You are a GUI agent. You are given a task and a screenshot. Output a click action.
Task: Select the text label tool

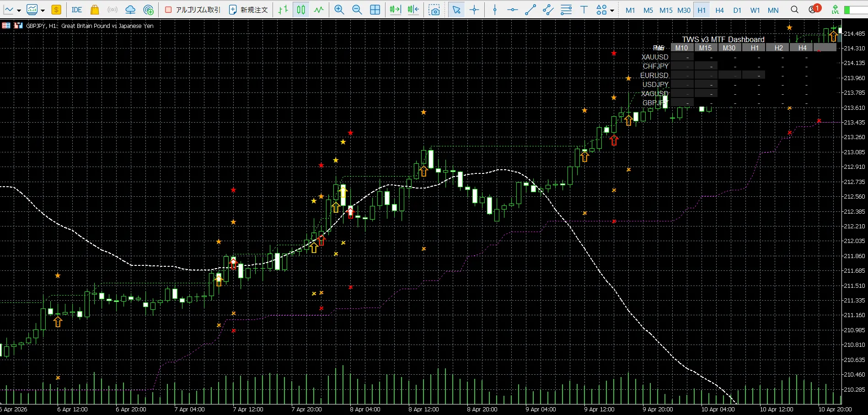(x=584, y=10)
